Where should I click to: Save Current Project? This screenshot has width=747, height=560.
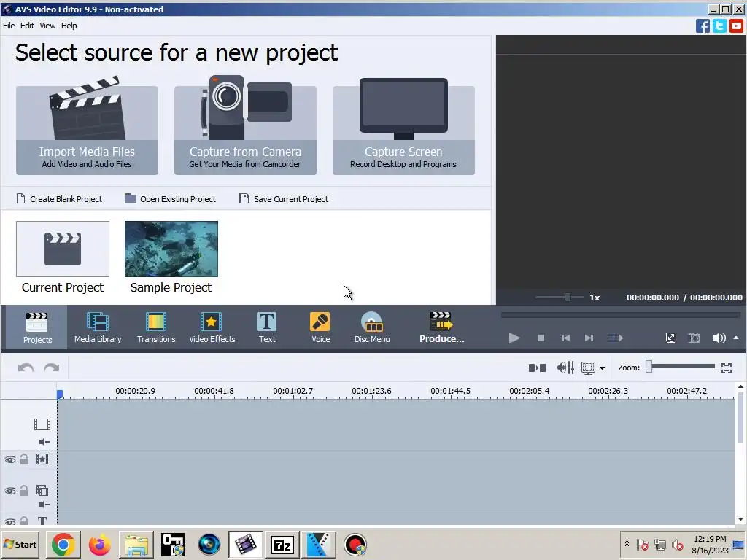tap(284, 198)
